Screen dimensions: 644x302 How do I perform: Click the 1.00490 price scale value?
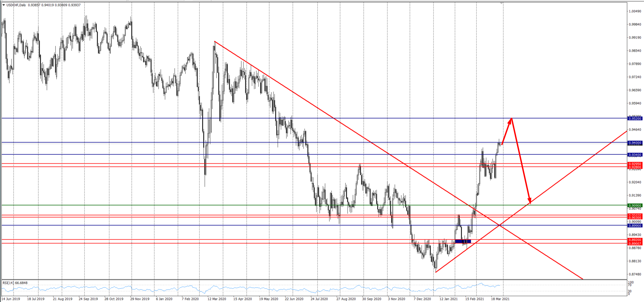pos(635,11)
